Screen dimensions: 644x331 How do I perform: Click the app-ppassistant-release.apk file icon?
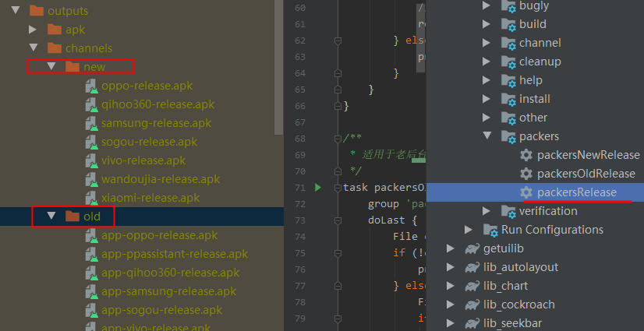(x=91, y=255)
